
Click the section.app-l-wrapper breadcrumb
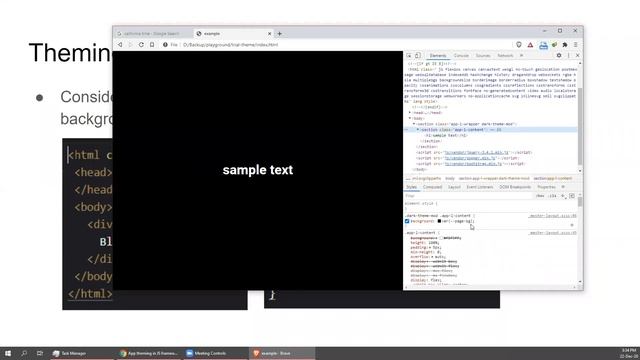(494, 178)
